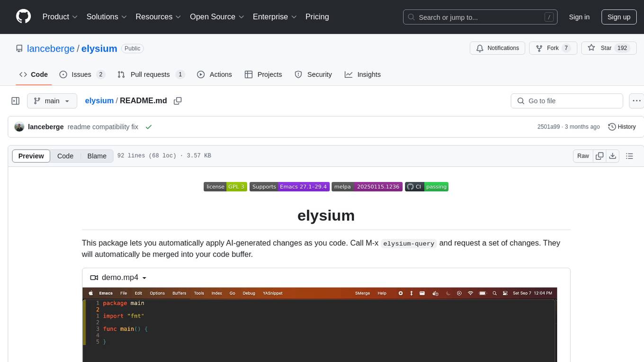Switch to the Code tab
This screenshot has width=644, height=362.
(34, 74)
